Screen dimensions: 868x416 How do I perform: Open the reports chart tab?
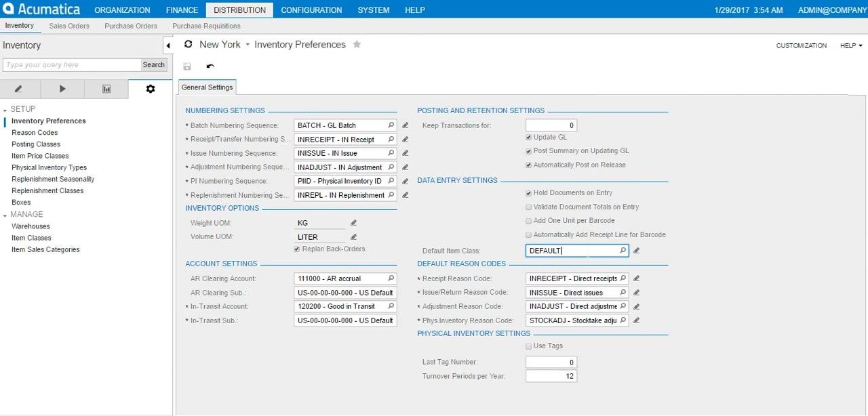(x=106, y=89)
